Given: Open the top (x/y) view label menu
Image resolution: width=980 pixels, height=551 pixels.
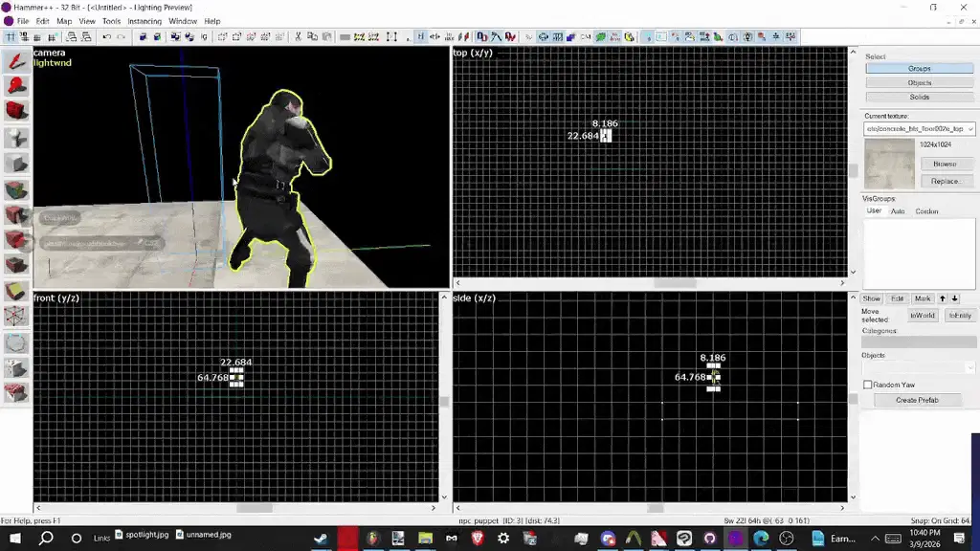Looking at the screenshot, I should (473, 53).
